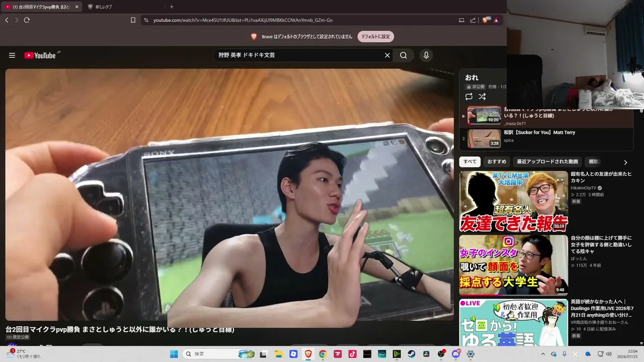Set Brave as default with デフォルトに設定
Viewport: 644px width, 362px height.
pos(376,37)
